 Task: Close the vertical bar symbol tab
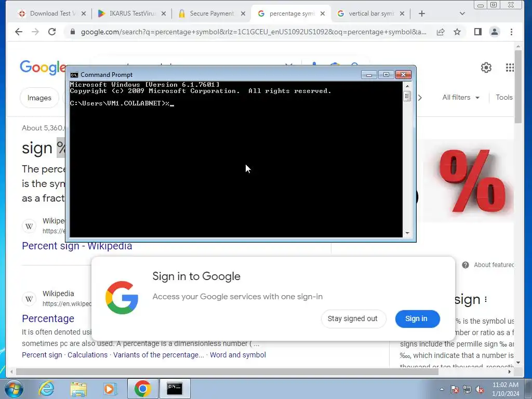[402, 14]
